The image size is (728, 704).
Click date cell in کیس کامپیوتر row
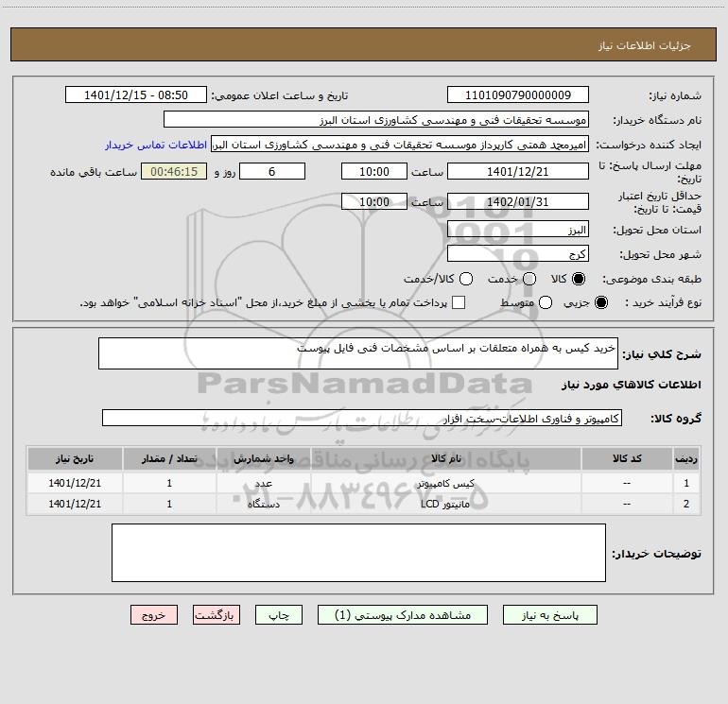75,484
